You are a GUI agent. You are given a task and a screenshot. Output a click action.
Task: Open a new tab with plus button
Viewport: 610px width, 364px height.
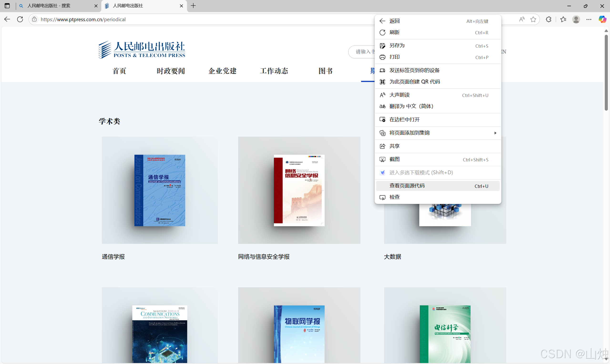click(193, 6)
